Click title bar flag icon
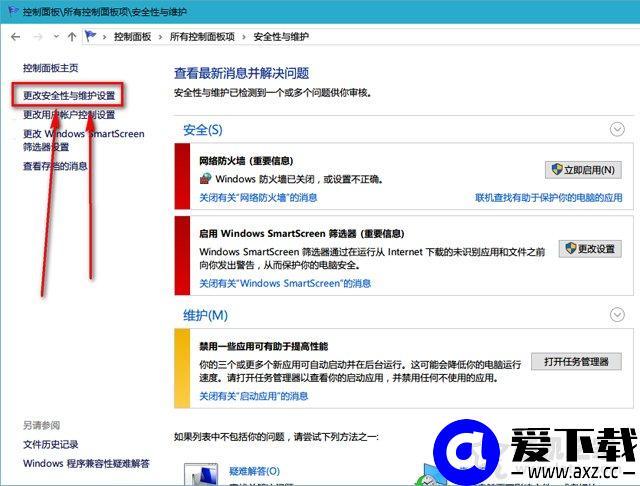The image size is (640, 486). [13, 11]
